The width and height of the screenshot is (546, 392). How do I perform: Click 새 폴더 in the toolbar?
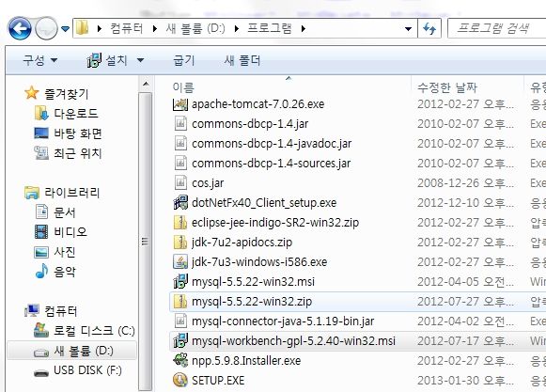tap(242, 60)
